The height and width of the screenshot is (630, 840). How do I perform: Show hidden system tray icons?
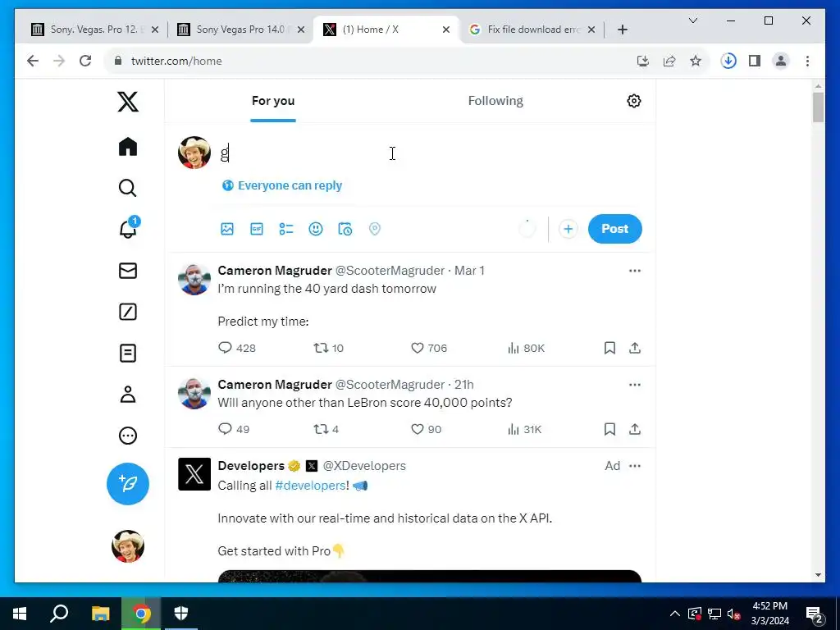pyautogui.click(x=675, y=614)
